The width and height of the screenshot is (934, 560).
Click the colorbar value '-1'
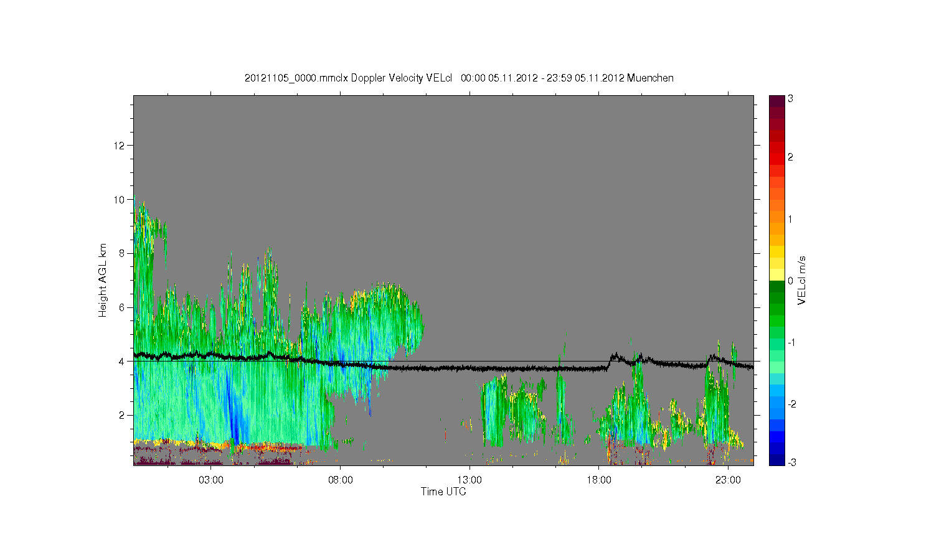pos(790,343)
